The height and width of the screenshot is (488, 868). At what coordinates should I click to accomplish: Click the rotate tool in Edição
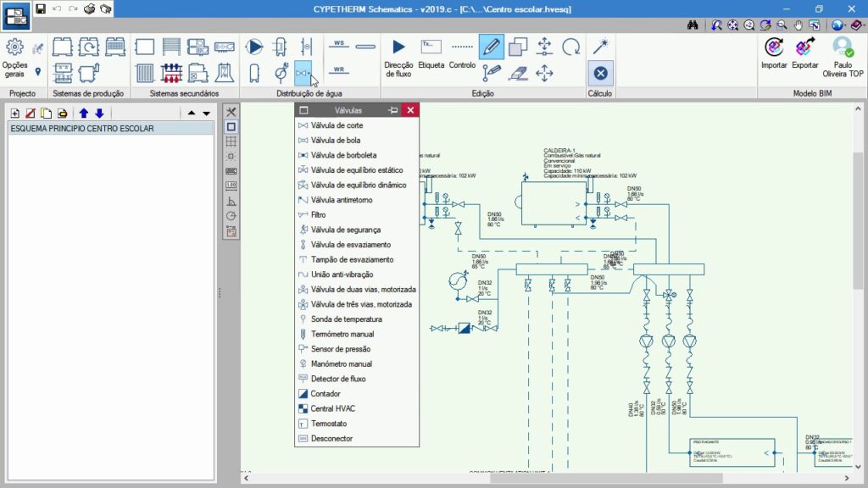(x=571, y=47)
